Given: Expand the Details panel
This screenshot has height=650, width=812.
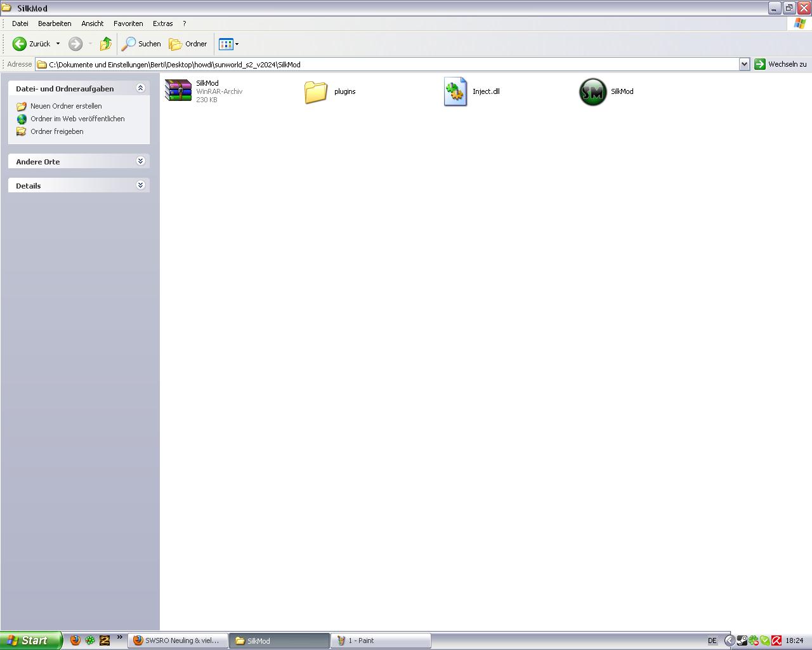Looking at the screenshot, I should (x=141, y=185).
